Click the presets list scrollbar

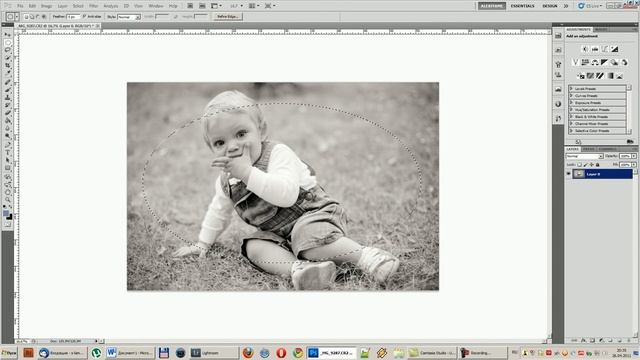click(x=629, y=109)
